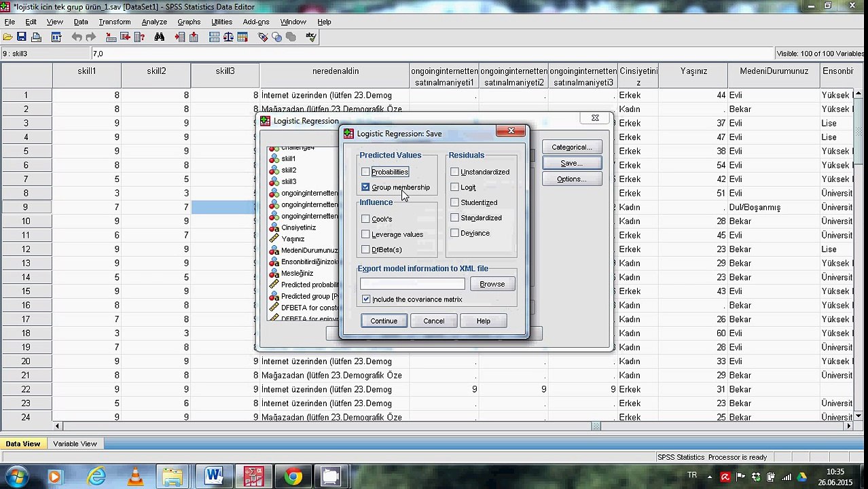Screen dimensions: 868x489
Task: Click the Insert cases toolbar icon
Action: tap(180, 37)
